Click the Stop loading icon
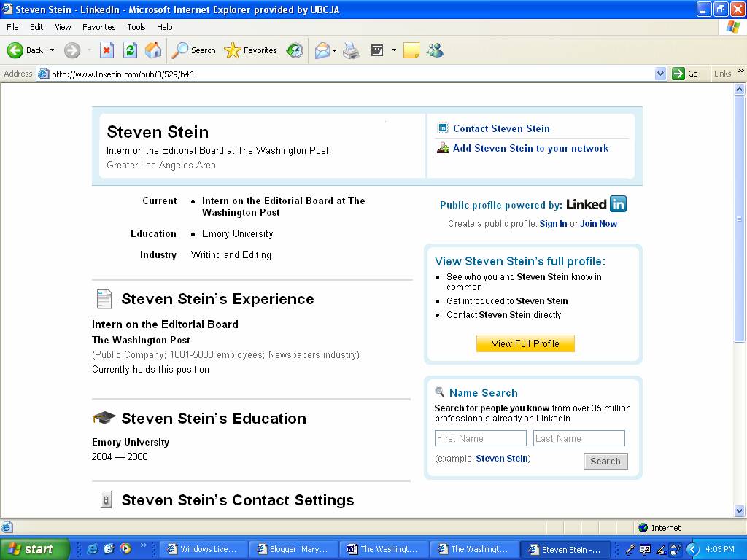The width and height of the screenshot is (747, 560). pos(107,50)
